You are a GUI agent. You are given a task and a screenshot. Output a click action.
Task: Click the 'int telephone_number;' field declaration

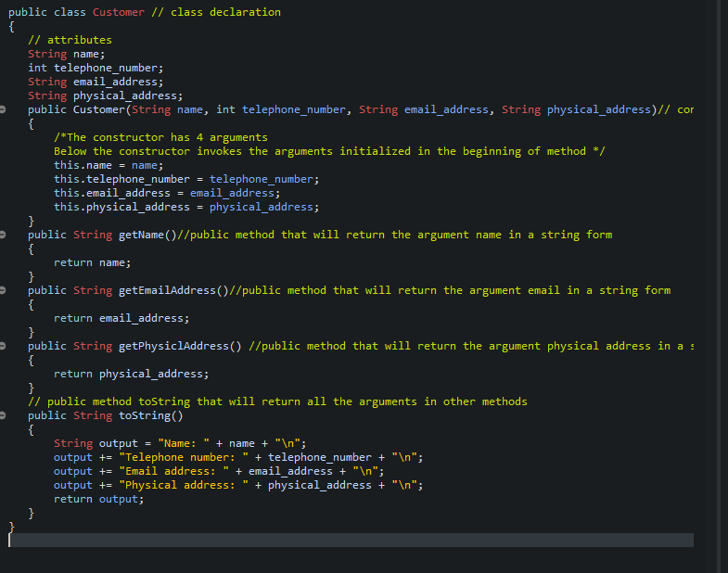click(96, 68)
